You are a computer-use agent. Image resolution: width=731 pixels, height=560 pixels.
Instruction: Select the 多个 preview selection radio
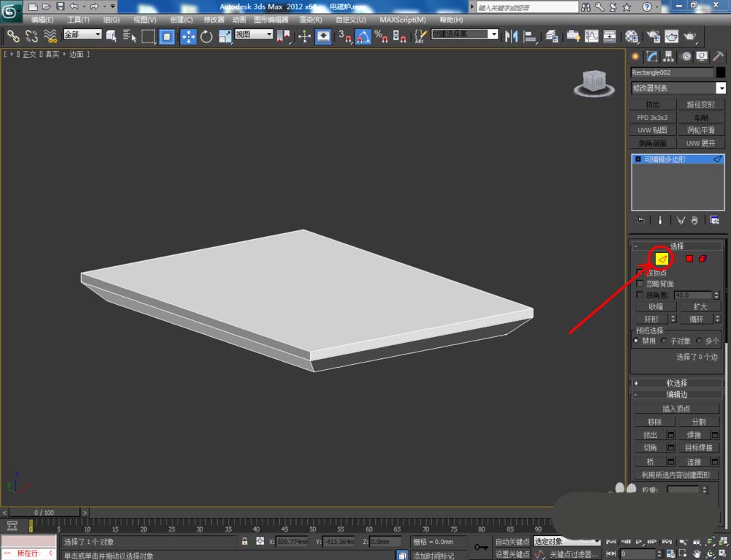pyautogui.click(x=698, y=341)
